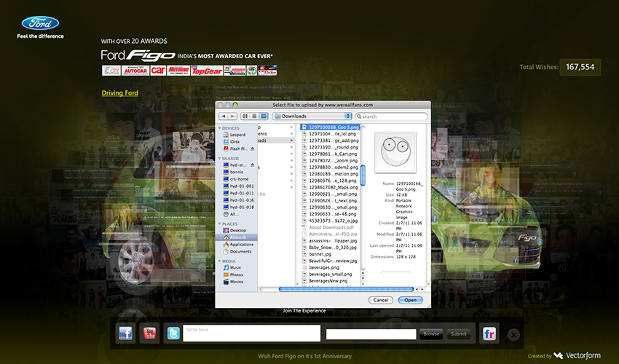
Task: Open the Downloads folder location dropdown
Action: 312,116
